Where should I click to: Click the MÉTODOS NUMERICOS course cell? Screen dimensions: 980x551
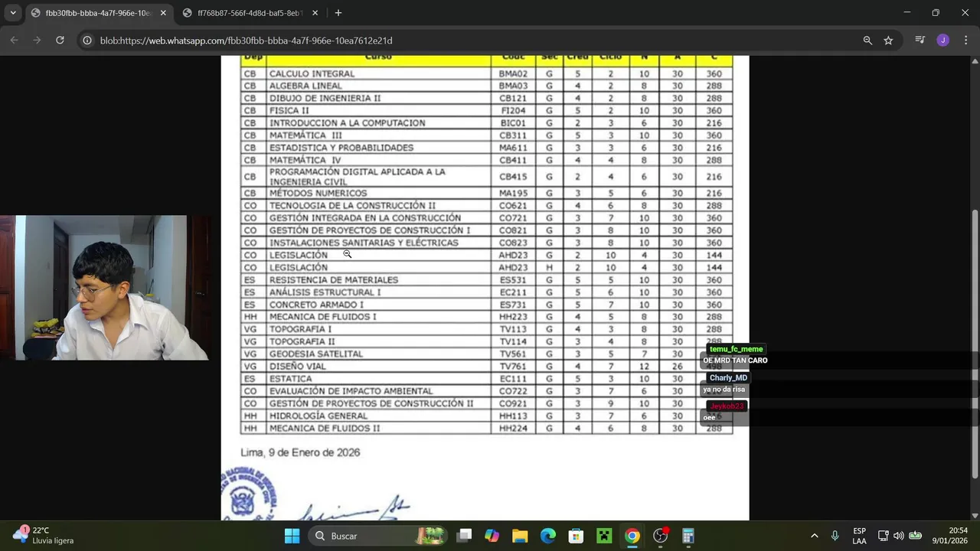[x=378, y=193]
